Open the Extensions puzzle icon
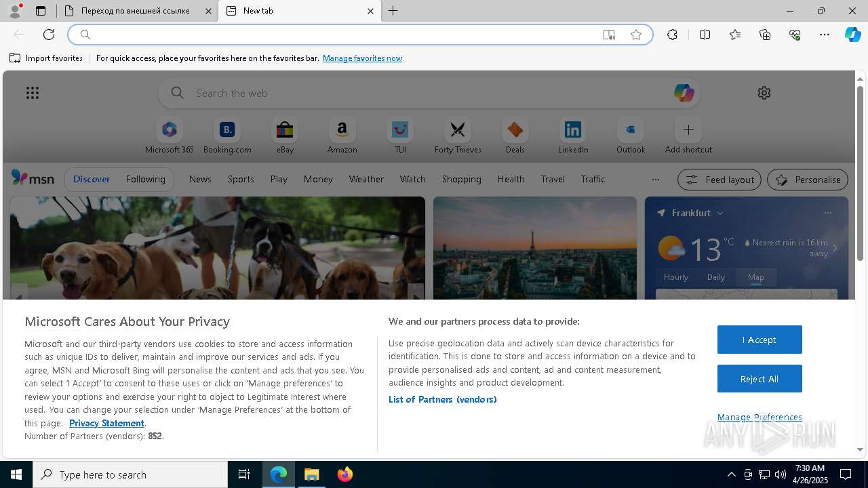Viewport: 868px width, 488px height. 672,35
